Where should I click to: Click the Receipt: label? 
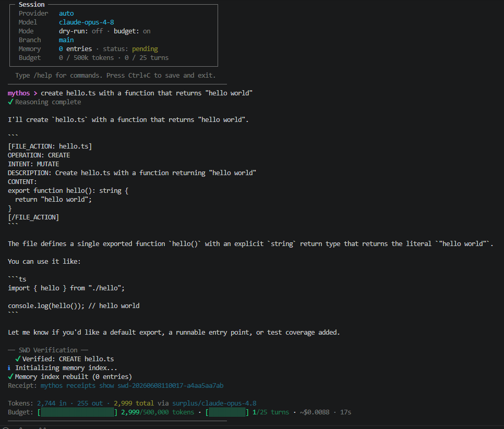click(22, 385)
